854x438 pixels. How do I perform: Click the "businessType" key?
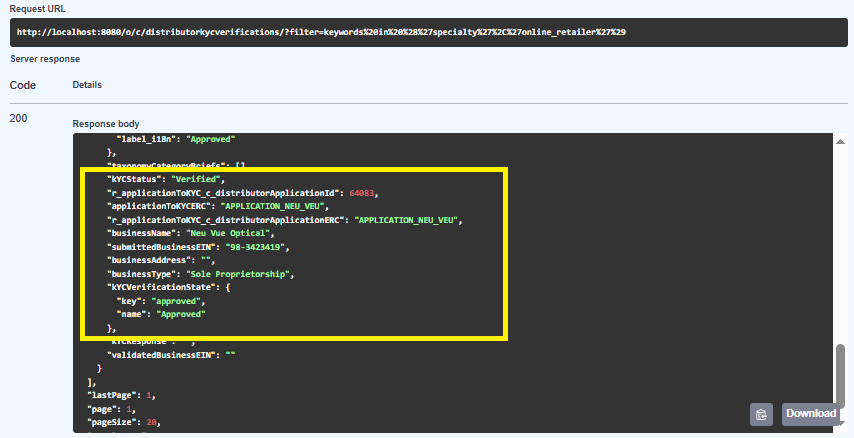141,274
